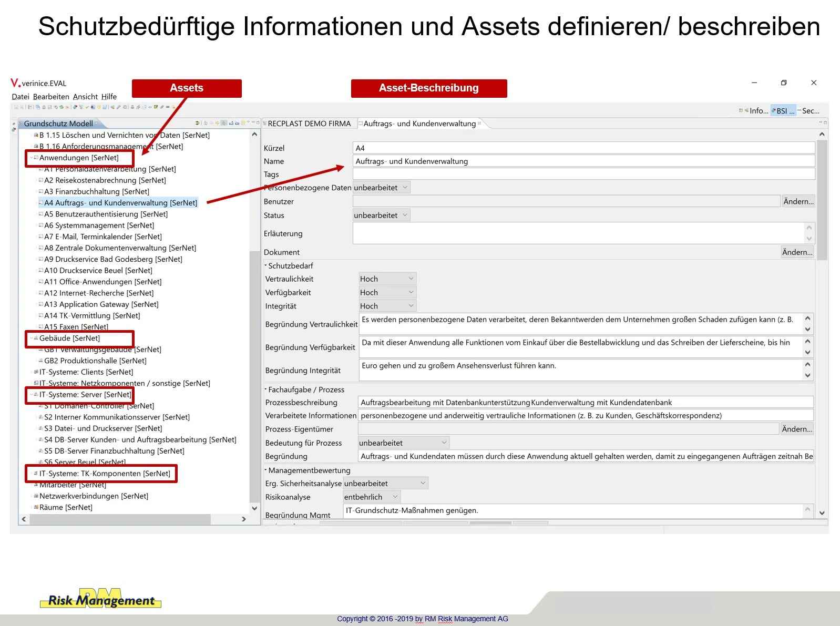Click the Ändern button next to Benutzer
The width and height of the screenshot is (840, 626).
[797, 202]
